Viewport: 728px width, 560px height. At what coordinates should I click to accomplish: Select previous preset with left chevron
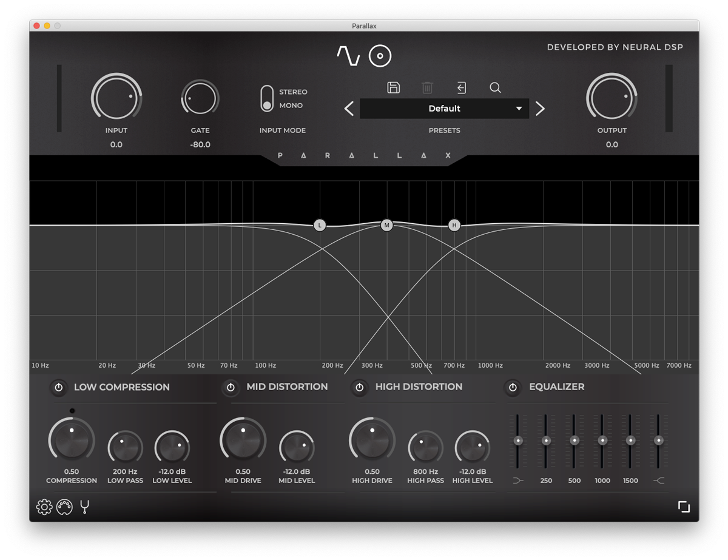349,108
